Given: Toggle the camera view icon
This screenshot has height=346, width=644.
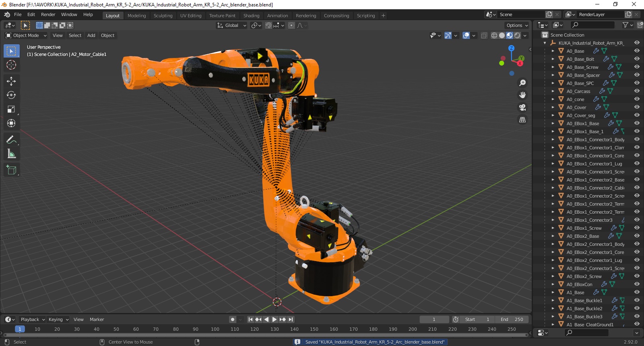Looking at the screenshot, I should tap(522, 107).
